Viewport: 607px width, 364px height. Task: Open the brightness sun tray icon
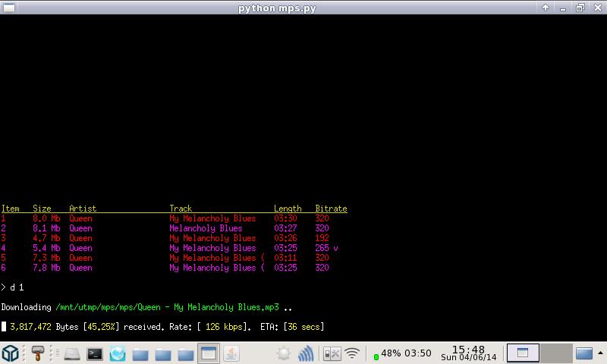283,353
